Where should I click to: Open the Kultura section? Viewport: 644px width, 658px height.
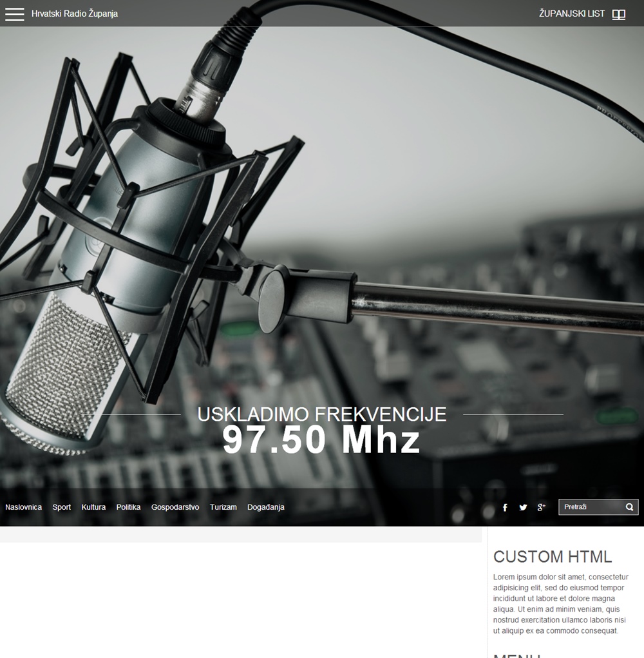93,507
